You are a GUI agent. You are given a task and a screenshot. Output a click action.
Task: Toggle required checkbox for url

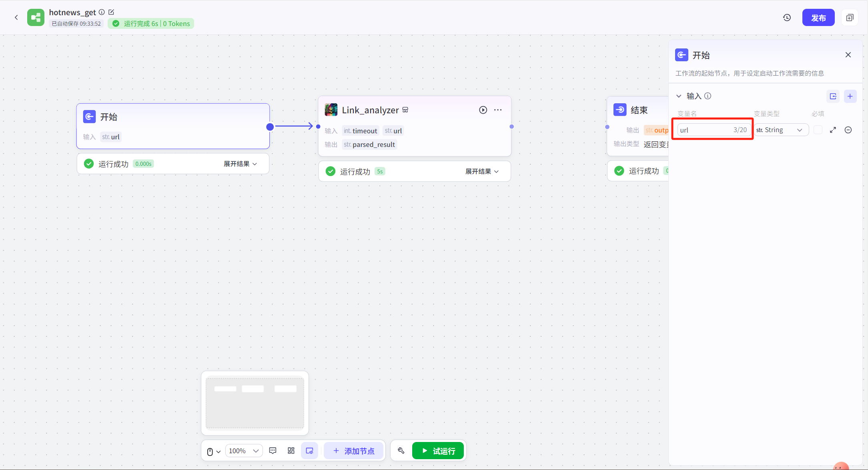point(818,130)
